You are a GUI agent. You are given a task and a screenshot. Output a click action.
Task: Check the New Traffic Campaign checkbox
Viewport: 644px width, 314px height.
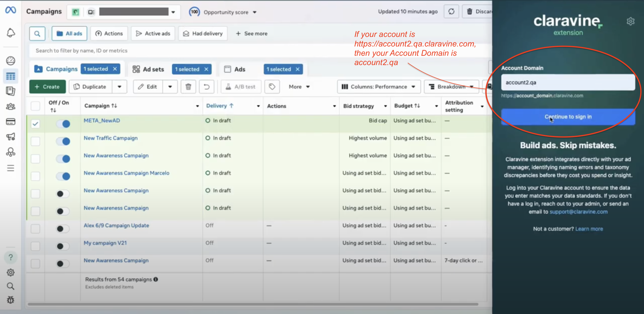click(x=35, y=141)
